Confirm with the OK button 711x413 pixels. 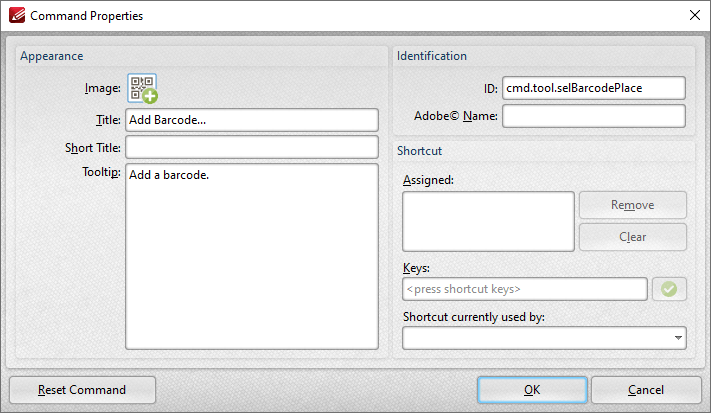[532, 390]
